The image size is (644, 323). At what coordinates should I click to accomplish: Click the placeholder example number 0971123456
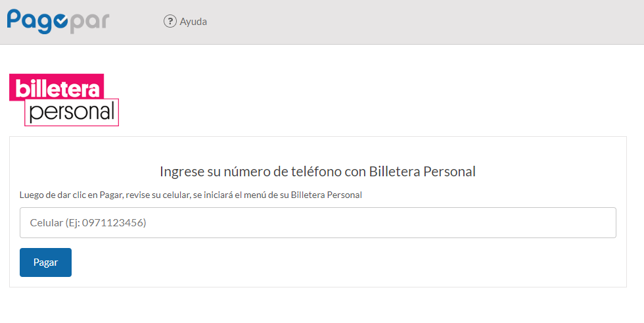(x=112, y=223)
